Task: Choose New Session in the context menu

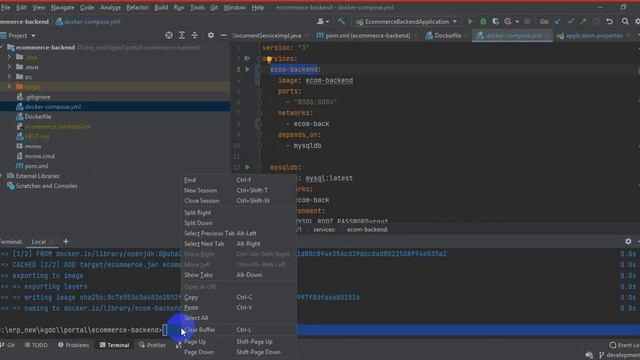Action: (x=239, y=191)
